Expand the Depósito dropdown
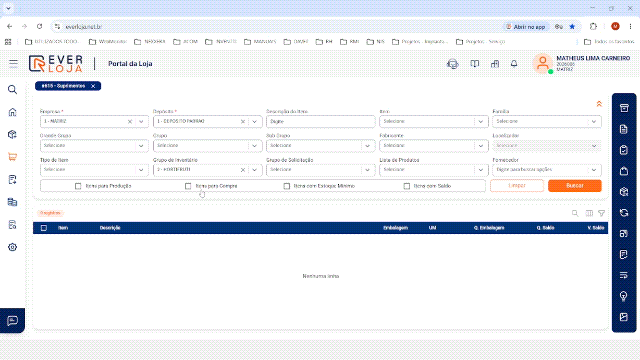 (254, 122)
